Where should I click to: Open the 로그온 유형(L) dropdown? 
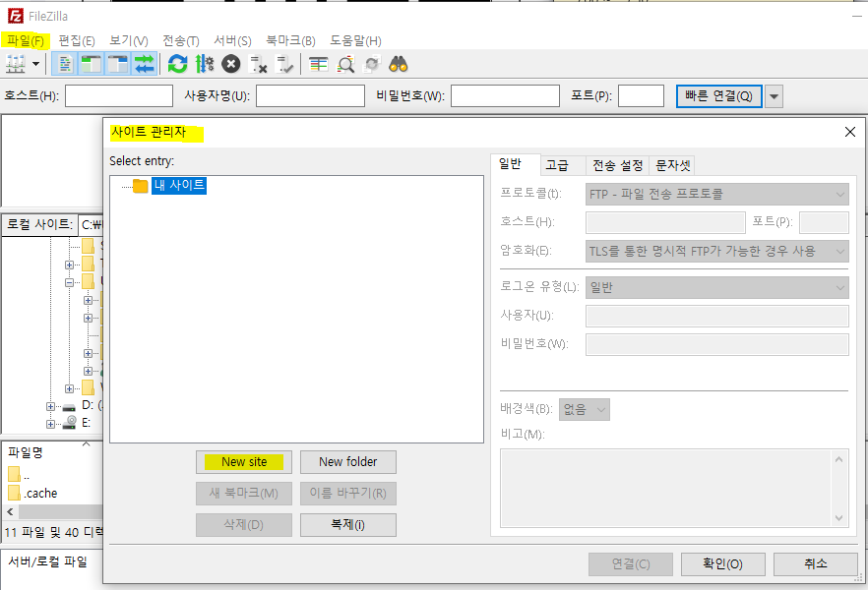716,287
